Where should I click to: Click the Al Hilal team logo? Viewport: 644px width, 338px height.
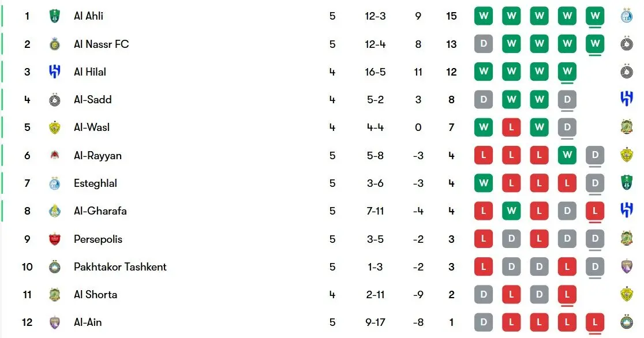point(54,72)
